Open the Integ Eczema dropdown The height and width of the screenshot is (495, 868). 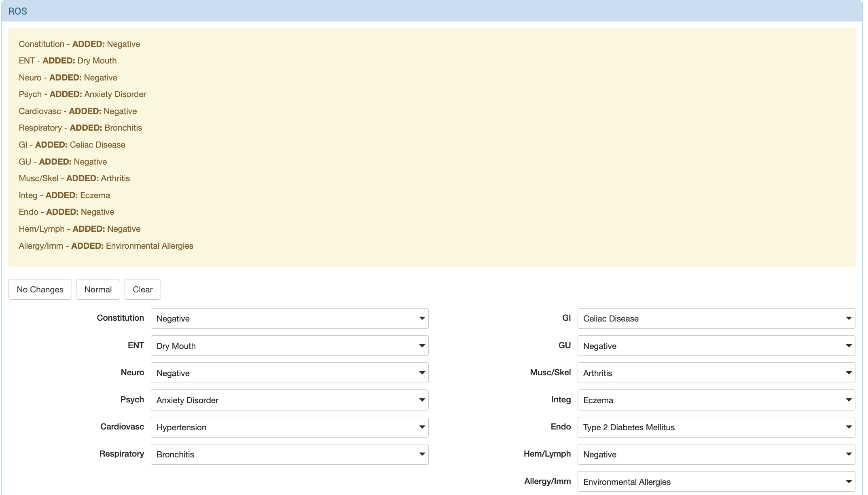tap(716, 400)
